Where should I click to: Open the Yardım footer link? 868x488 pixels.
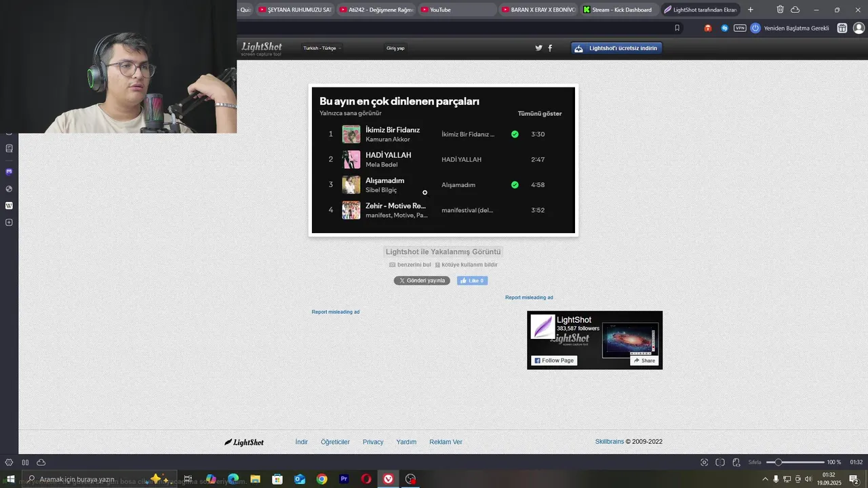pos(406,442)
